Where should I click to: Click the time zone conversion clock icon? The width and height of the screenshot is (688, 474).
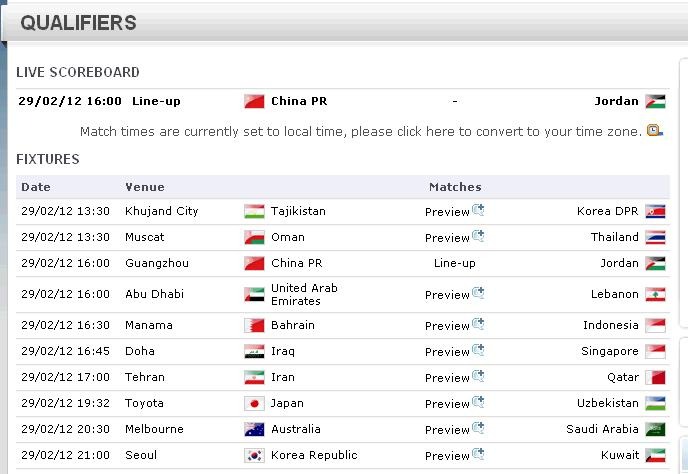(655, 131)
